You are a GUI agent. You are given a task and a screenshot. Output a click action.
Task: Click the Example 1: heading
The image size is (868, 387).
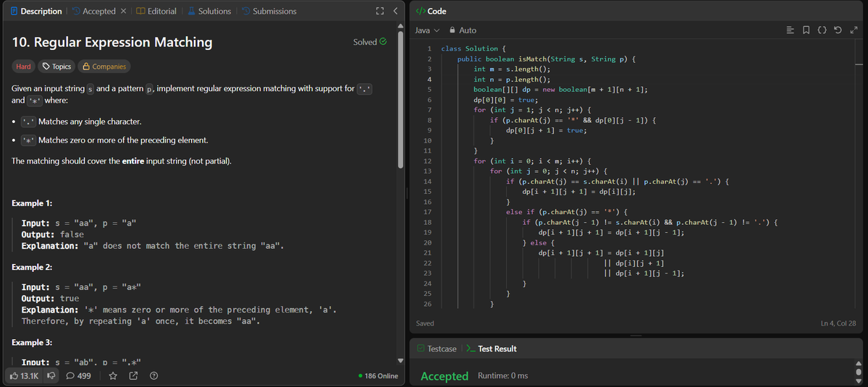pyautogui.click(x=32, y=203)
